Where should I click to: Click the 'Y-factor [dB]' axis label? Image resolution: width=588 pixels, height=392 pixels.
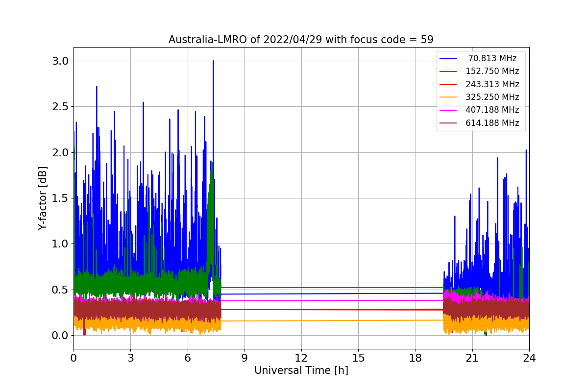[43, 198]
